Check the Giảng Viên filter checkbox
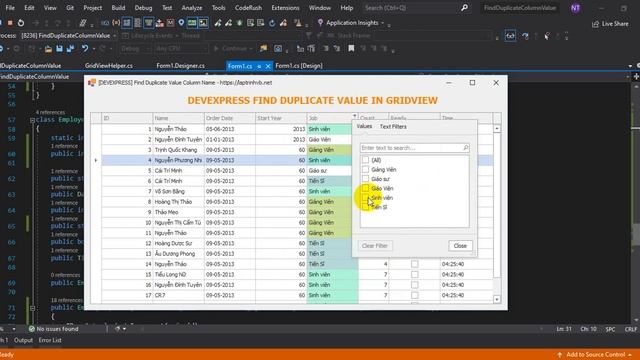 pos(365,169)
